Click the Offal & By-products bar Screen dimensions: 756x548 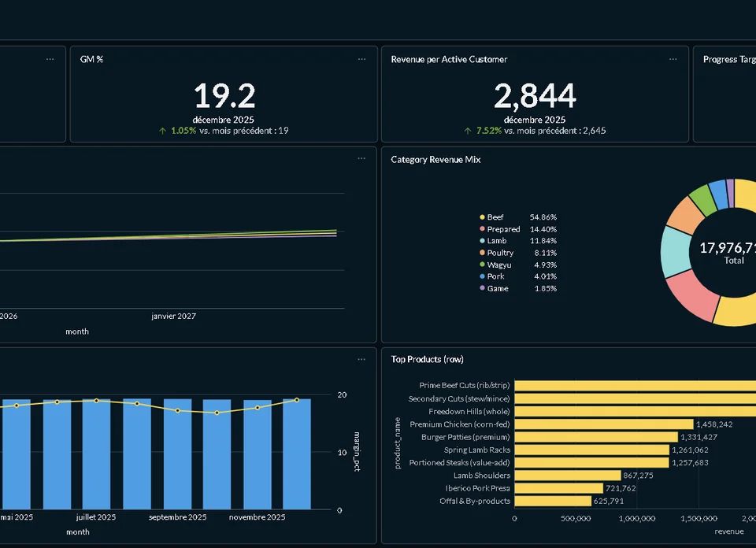[x=553, y=501]
